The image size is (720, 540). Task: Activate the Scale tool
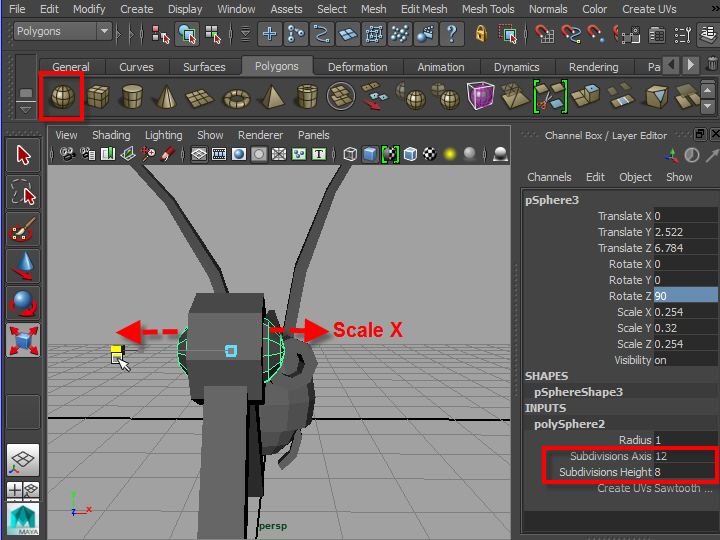(23, 341)
